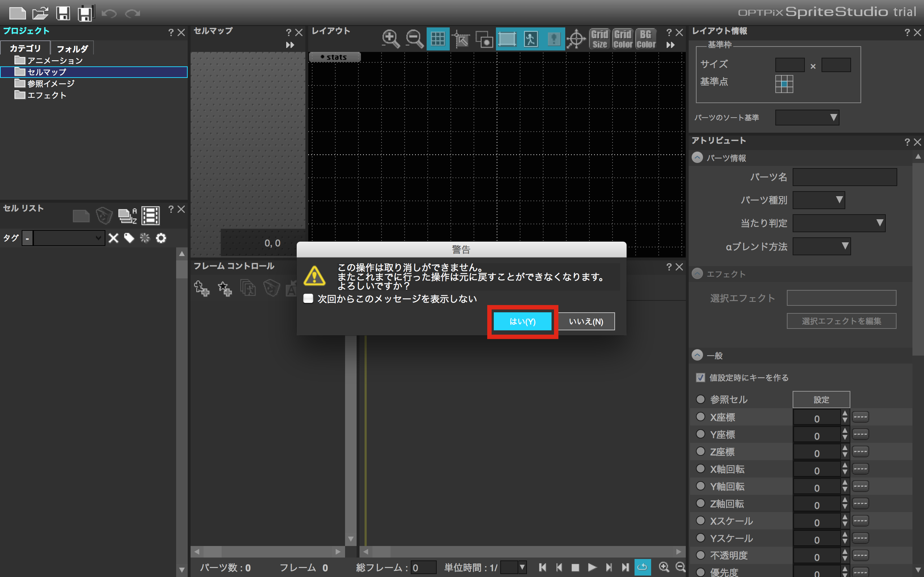Click the Open project folder icon

[40, 13]
